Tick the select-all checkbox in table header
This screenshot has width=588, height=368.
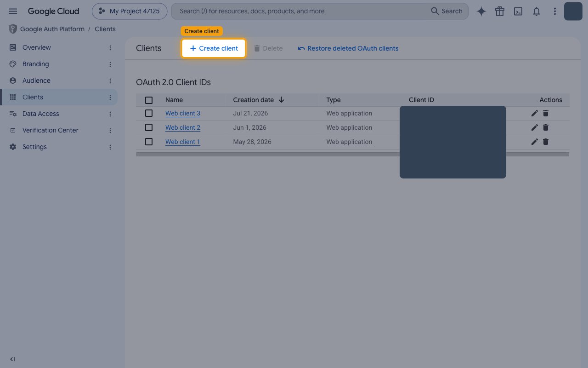[149, 100]
